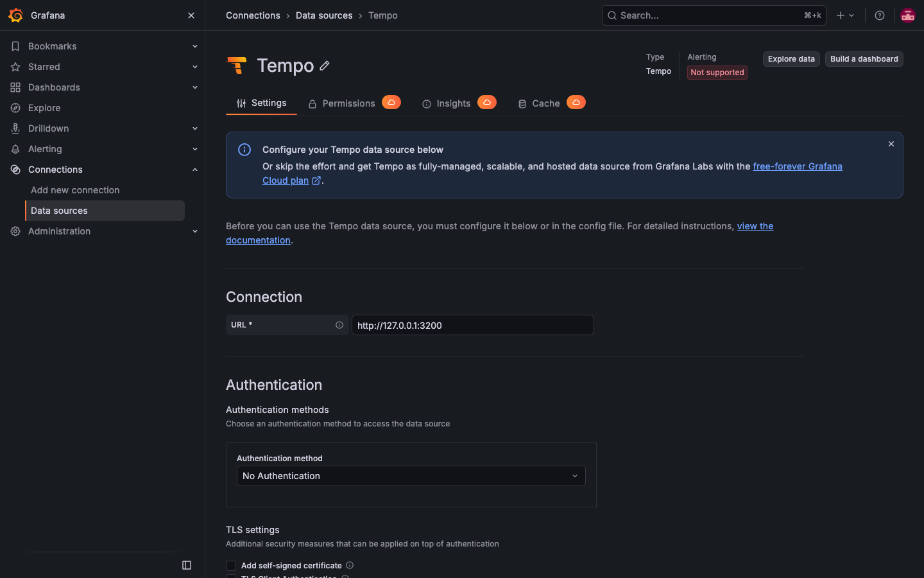Image resolution: width=924 pixels, height=578 pixels.
Task: Click the Drilldown icon in sidebar
Action: point(15,128)
